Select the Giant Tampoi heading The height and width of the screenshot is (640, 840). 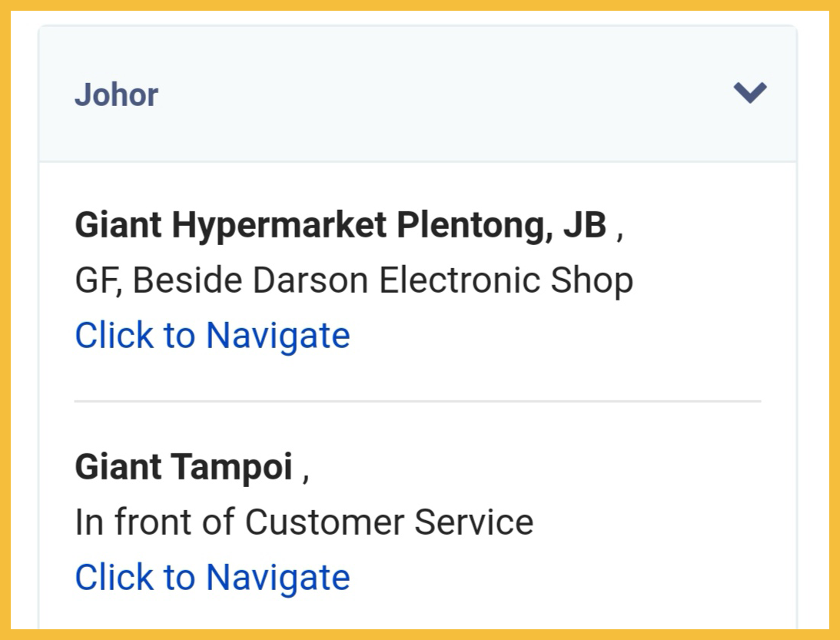point(184,467)
